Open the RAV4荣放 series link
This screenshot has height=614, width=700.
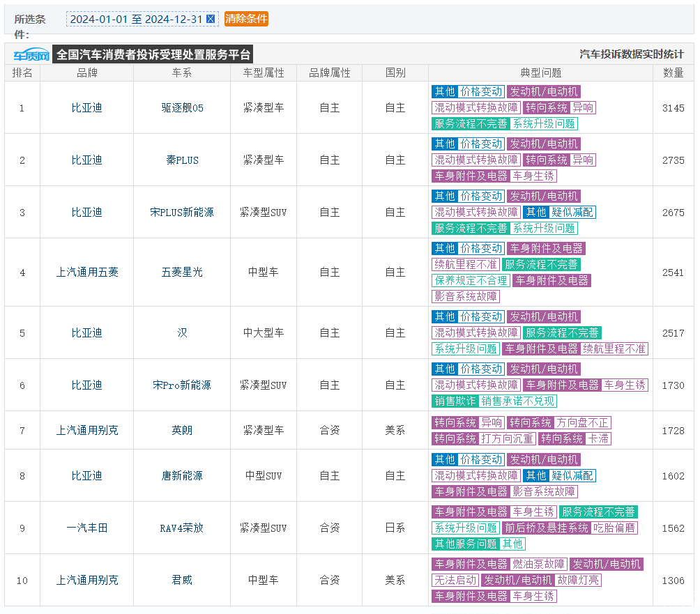(182, 528)
